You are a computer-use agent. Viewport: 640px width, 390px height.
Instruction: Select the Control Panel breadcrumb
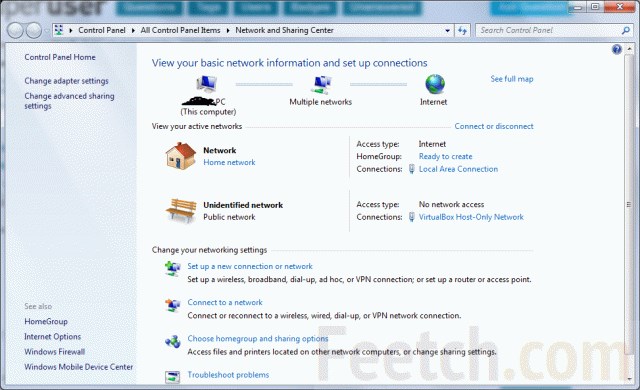pos(102,30)
